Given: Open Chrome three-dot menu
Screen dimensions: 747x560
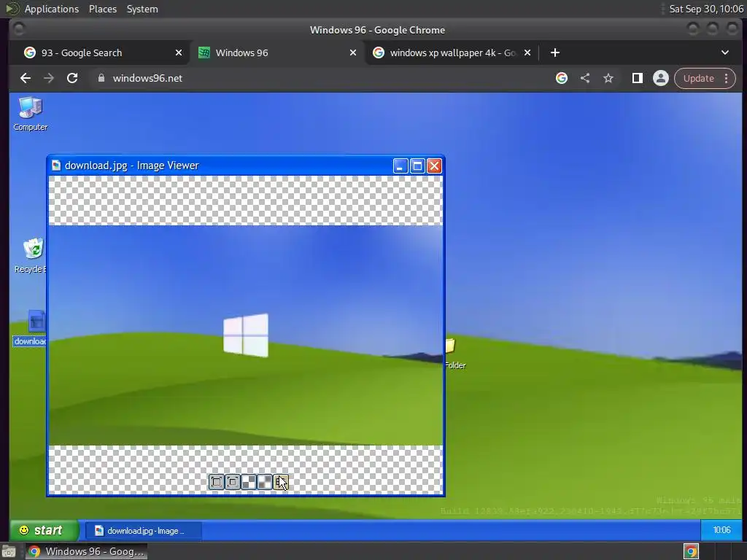Looking at the screenshot, I should click(727, 78).
